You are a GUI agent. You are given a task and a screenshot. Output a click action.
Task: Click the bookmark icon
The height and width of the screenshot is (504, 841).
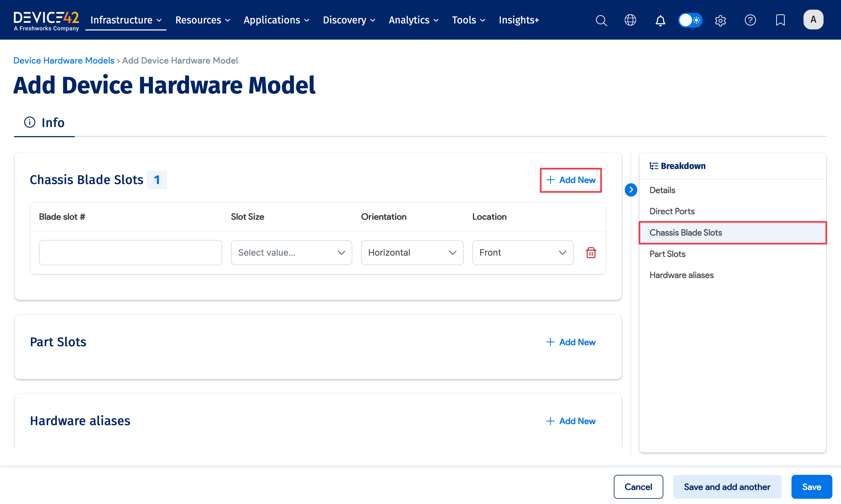coord(780,20)
